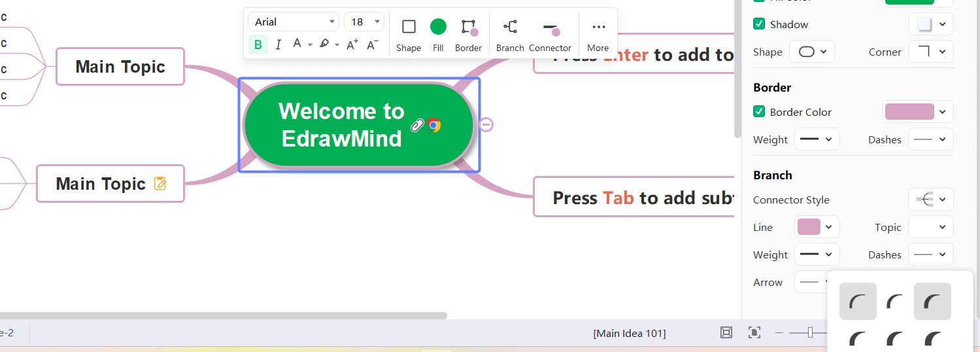Open the Arial font family dropdown

294,22
